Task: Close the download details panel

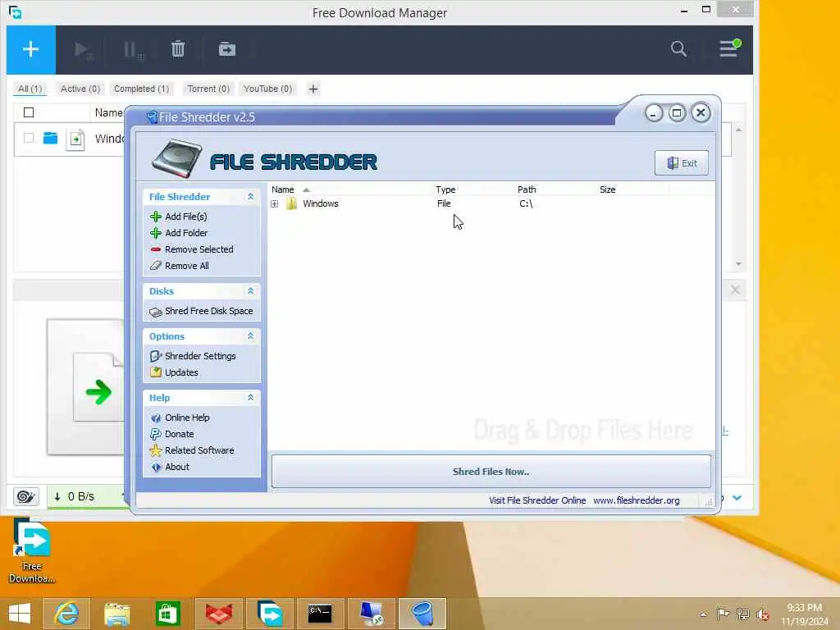Action: coord(735,290)
